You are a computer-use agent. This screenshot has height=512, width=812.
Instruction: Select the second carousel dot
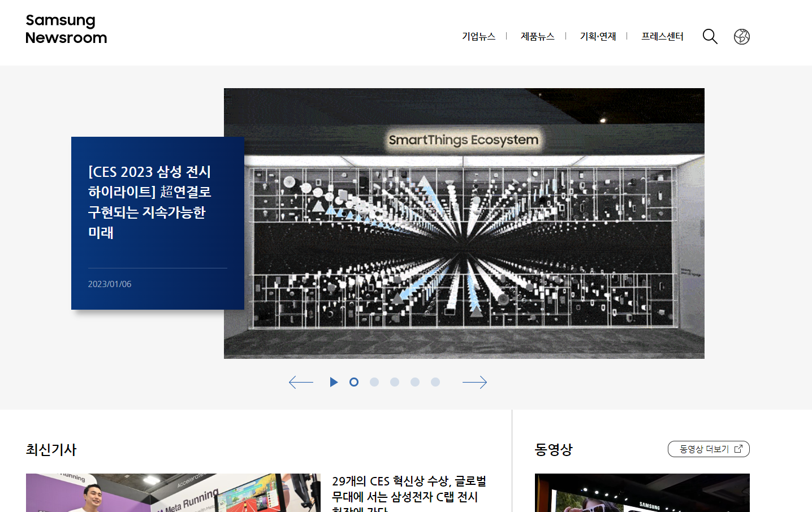point(374,382)
